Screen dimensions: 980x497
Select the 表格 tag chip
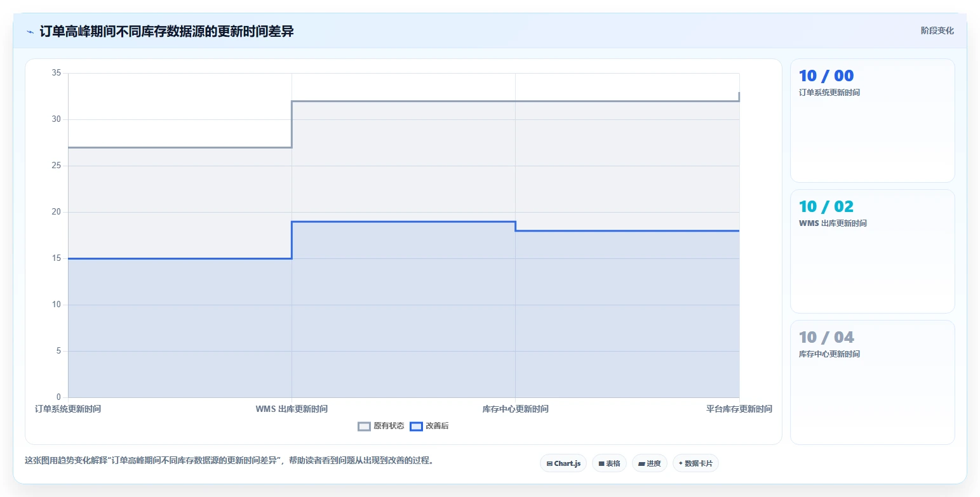click(x=609, y=463)
